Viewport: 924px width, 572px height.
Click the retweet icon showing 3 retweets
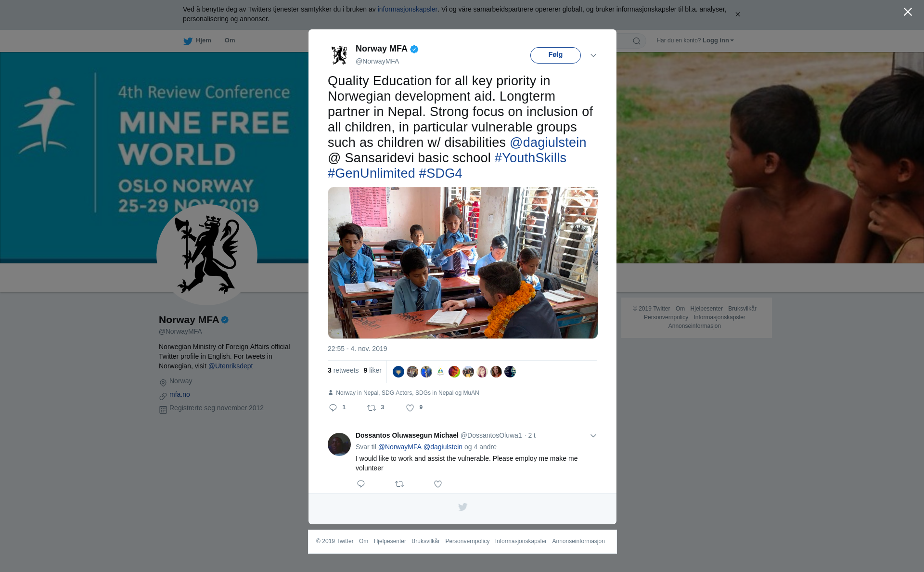click(372, 408)
